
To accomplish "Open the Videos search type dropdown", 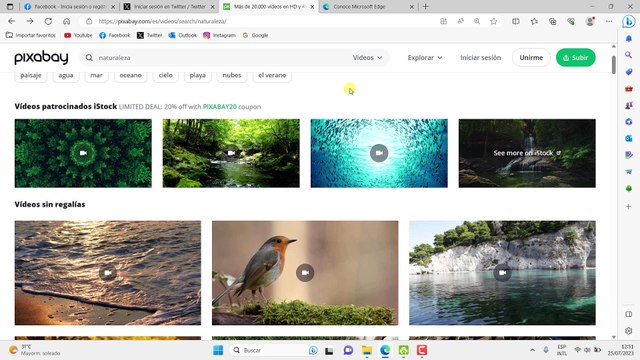I will tap(367, 58).
